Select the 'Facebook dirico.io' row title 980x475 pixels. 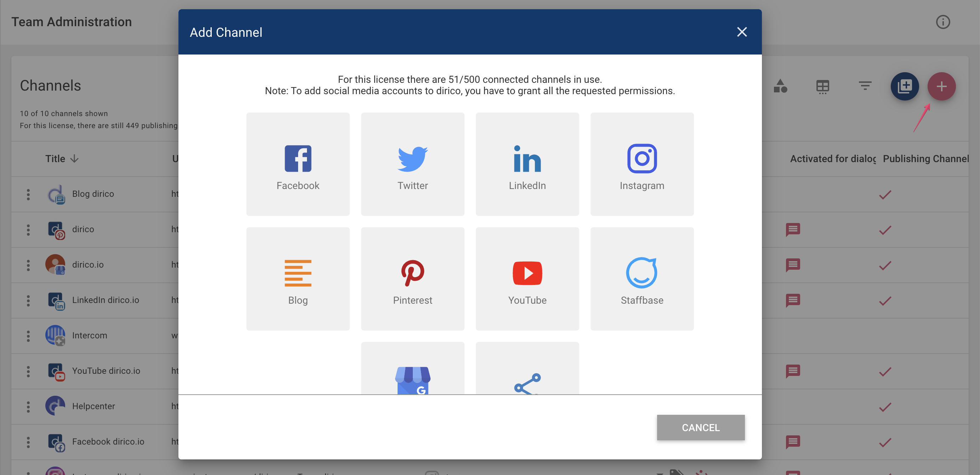pos(108,441)
